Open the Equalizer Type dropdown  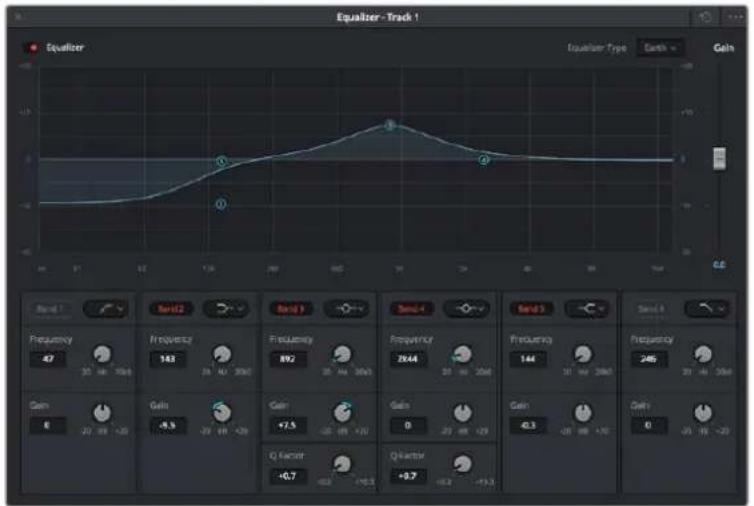coord(660,48)
